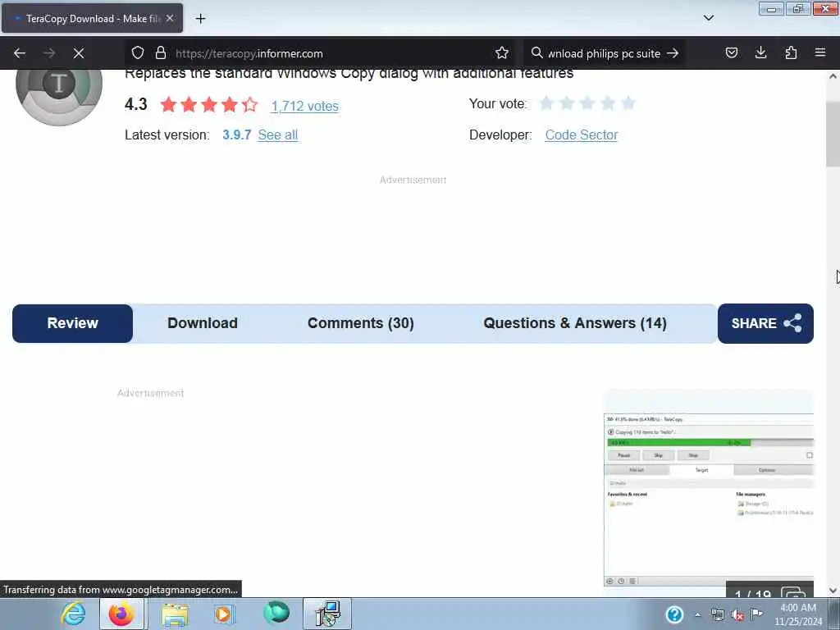The height and width of the screenshot is (630, 840).
Task: Click the vertical scrollbar thumb
Action: [x=833, y=134]
